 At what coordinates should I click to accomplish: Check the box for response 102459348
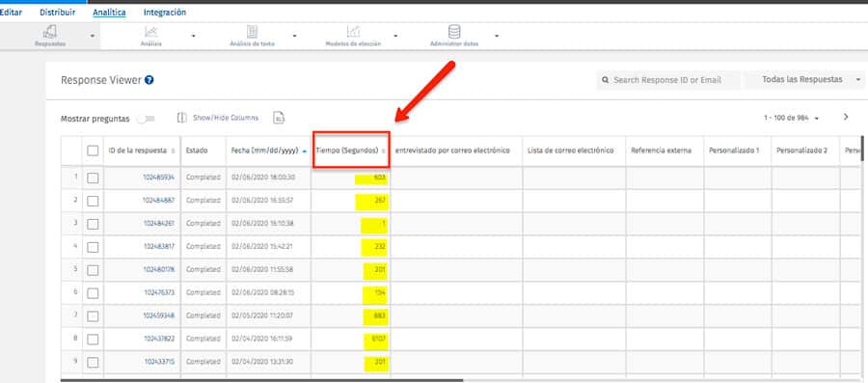coord(93,316)
